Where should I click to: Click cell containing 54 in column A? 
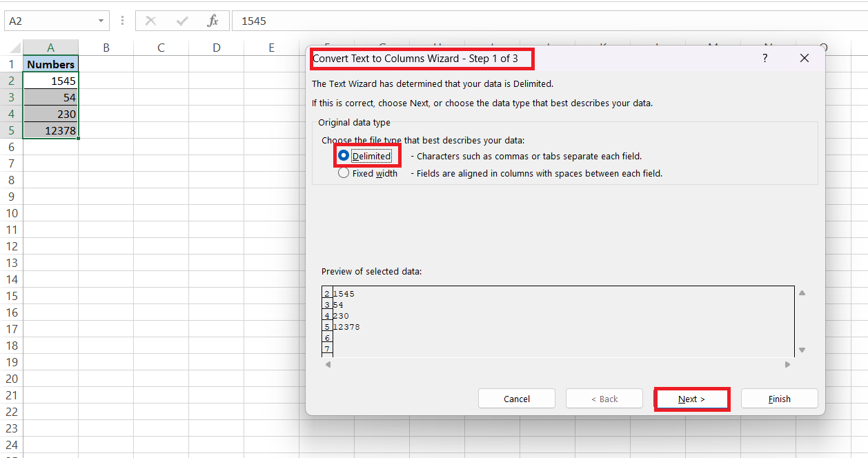50,97
